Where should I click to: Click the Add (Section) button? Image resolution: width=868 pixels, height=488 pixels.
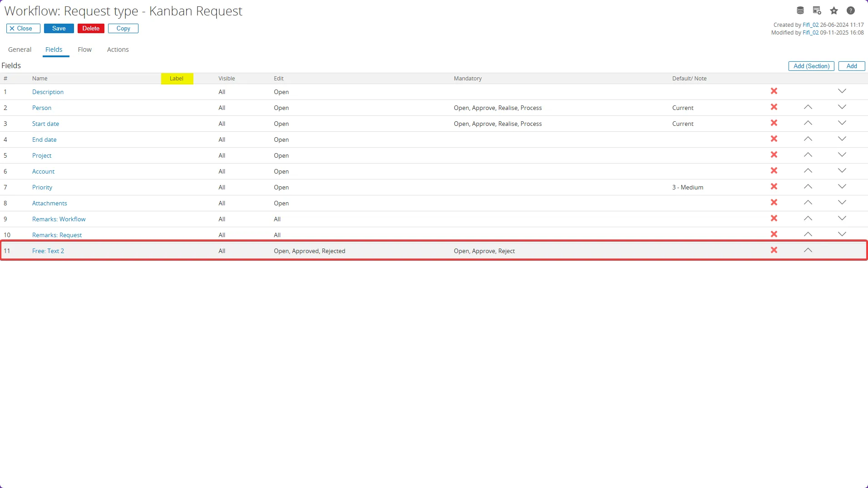pyautogui.click(x=811, y=66)
